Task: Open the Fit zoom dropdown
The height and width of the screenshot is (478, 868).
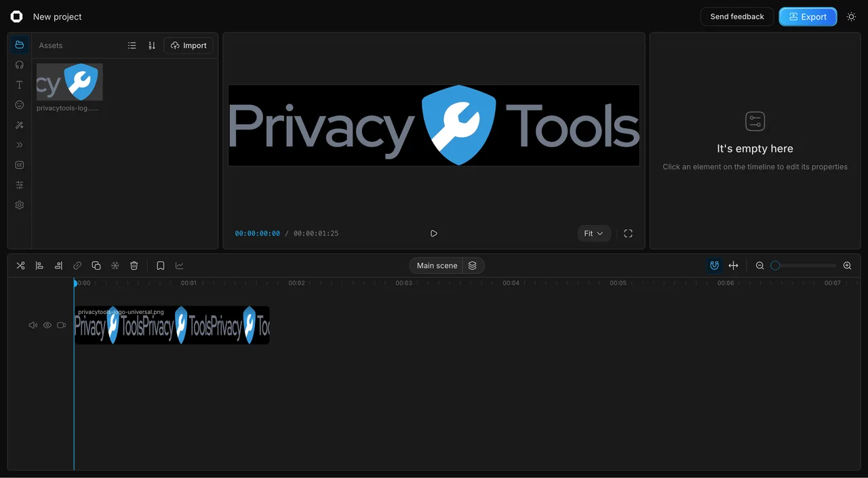Action: (x=594, y=233)
